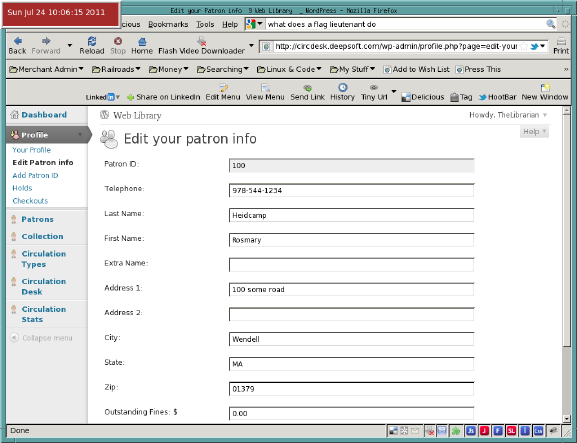Click the vertical scrollbar down arrow

point(567,419)
